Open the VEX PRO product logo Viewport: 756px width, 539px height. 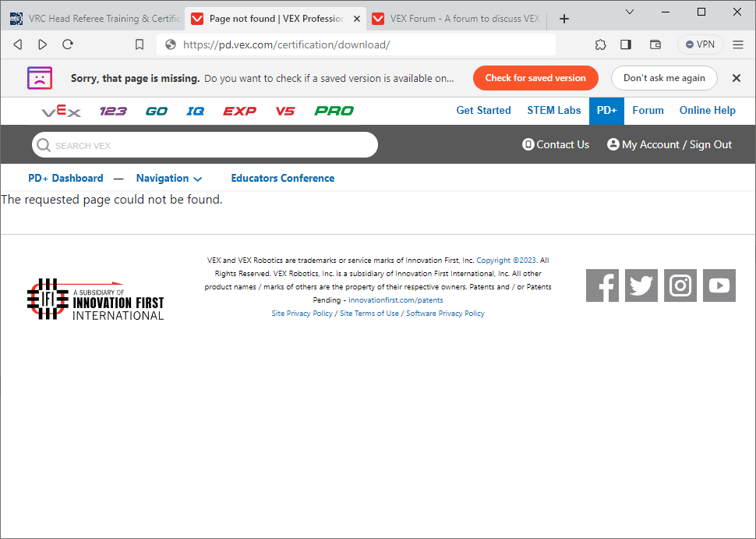pos(334,112)
